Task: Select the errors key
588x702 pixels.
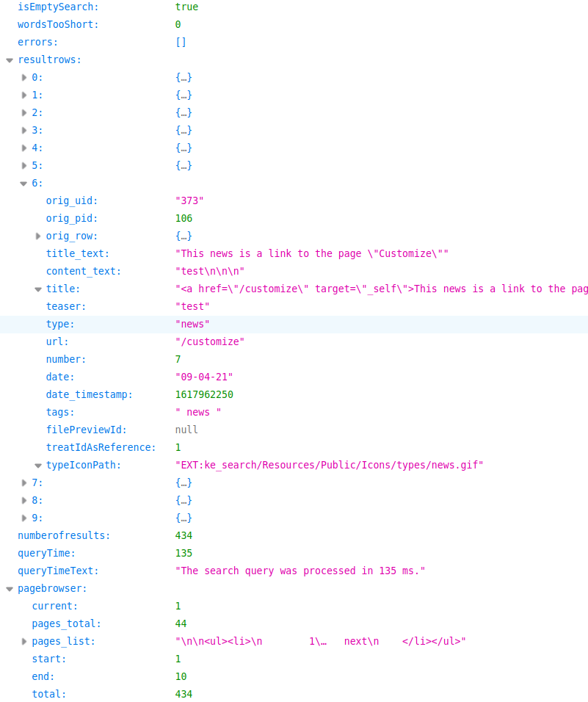Action: click(38, 43)
